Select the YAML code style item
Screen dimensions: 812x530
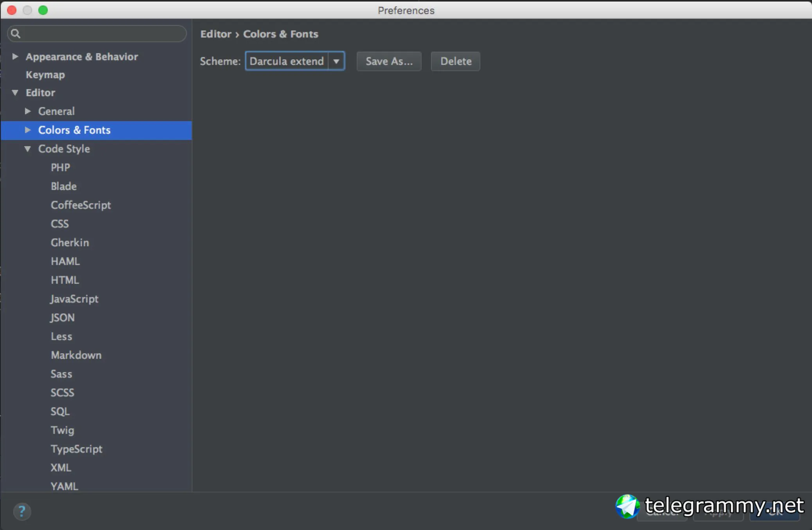pos(64,486)
